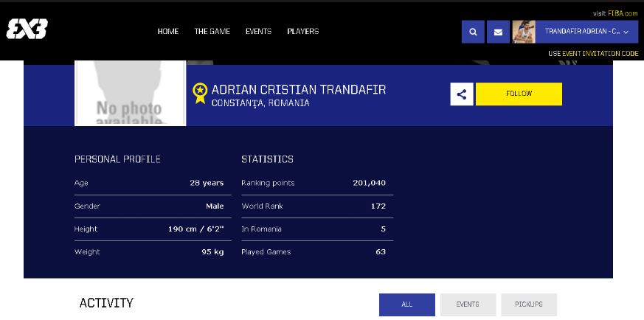Click the 3x3 logo
This screenshot has width=644, height=320.
point(27,29)
